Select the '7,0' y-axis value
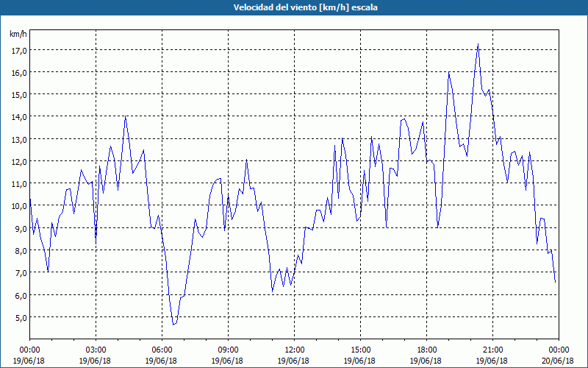The image size is (588, 368). [x=21, y=272]
